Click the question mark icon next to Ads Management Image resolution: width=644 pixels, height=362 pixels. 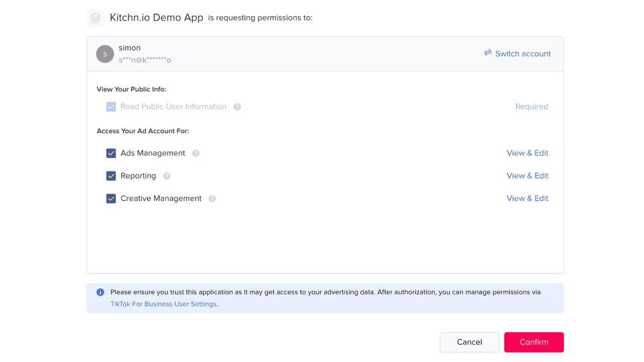(196, 153)
